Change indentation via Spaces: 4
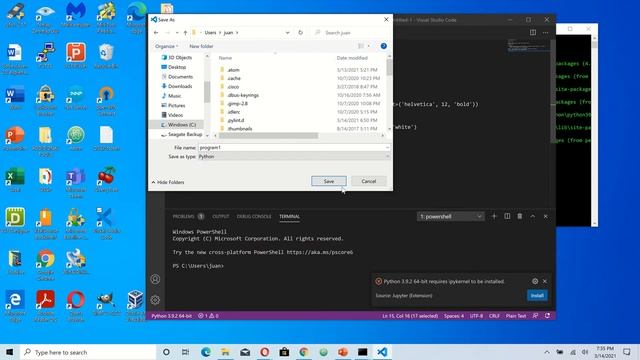This screenshot has height=360, width=640. tap(454, 316)
